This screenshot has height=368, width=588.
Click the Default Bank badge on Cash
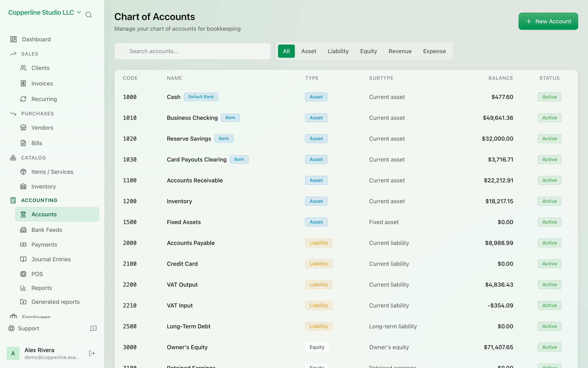point(201,97)
